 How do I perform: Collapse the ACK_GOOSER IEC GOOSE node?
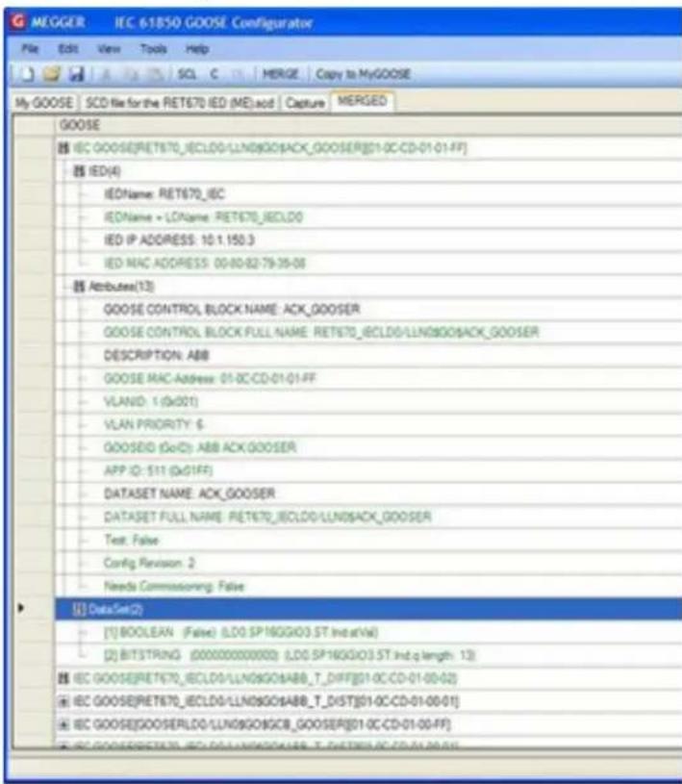(x=63, y=148)
